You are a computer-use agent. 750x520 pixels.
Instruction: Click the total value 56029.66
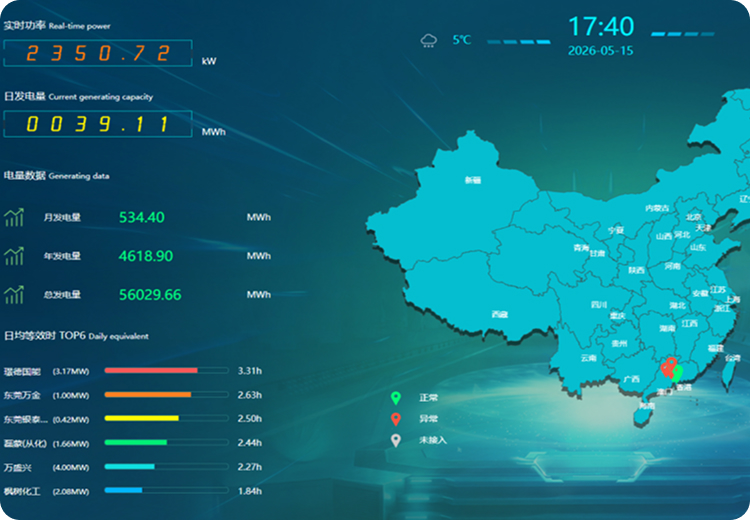tap(150, 295)
